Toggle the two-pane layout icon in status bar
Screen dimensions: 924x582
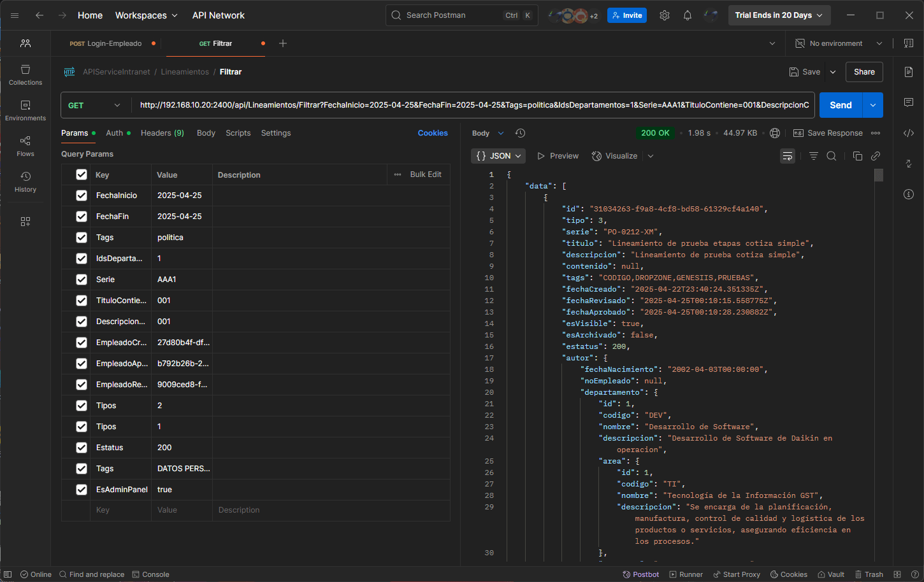coord(897,574)
